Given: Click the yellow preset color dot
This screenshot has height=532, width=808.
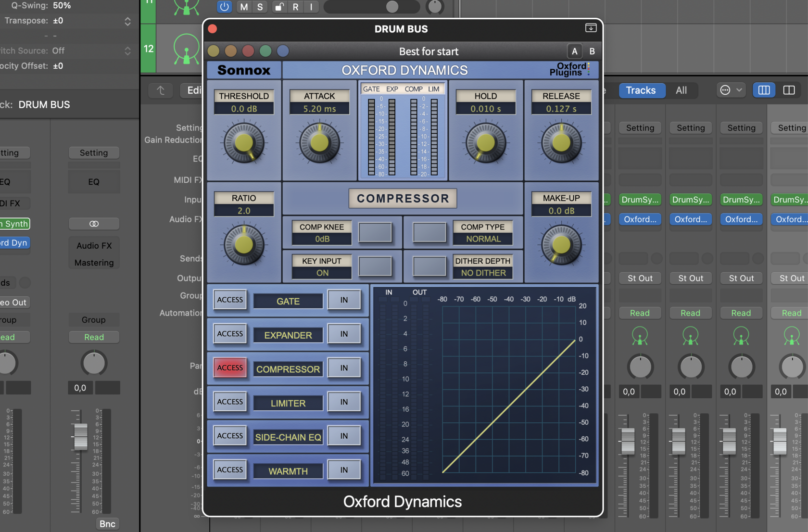Looking at the screenshot, I should [214, 51].
